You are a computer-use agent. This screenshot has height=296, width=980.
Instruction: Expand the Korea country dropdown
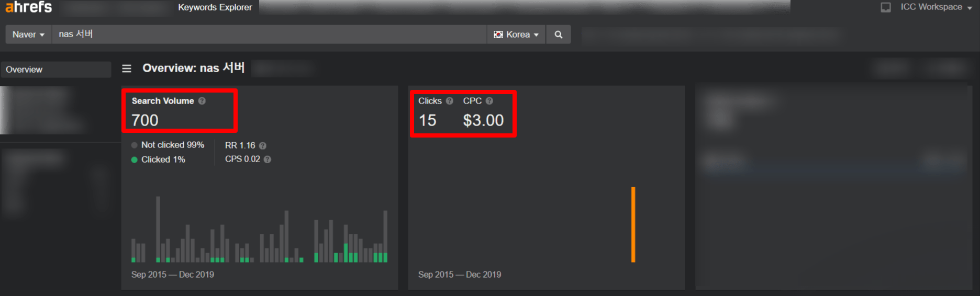(x=516, y=35)
